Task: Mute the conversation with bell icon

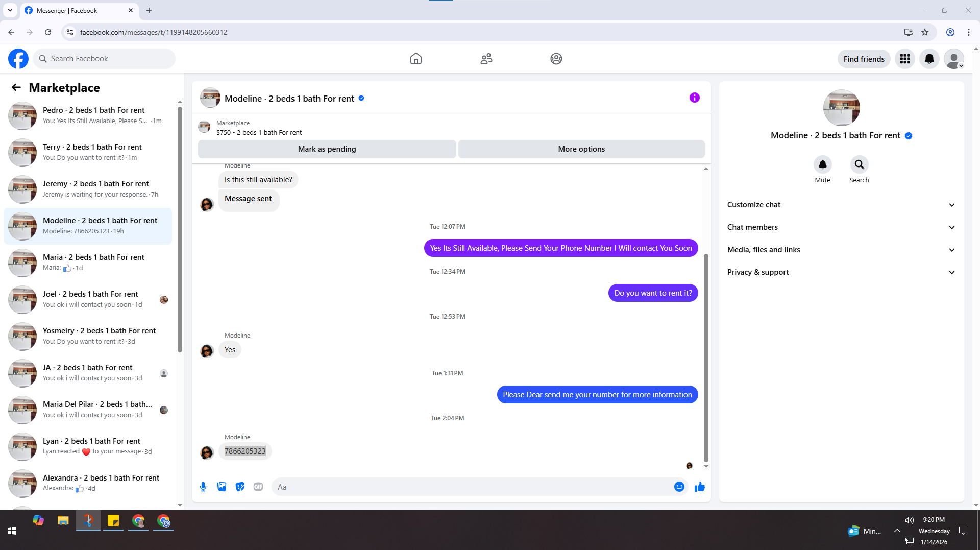Action: (x=823, y=164)
